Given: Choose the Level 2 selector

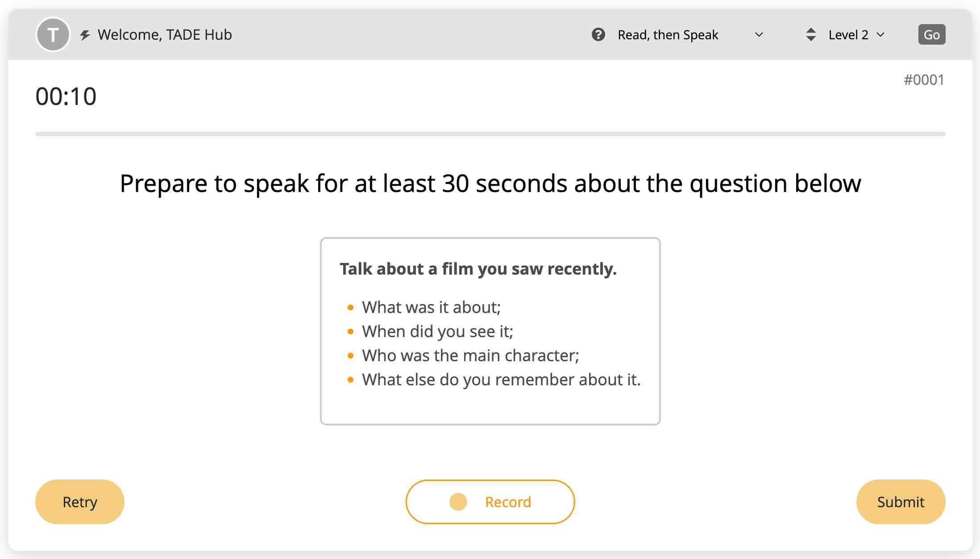Looking at the screenshot, I should [848, 34].
